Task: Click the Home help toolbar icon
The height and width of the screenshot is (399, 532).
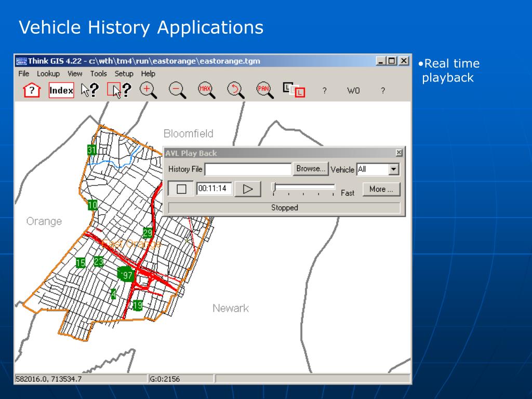Action: click(32, 90)
